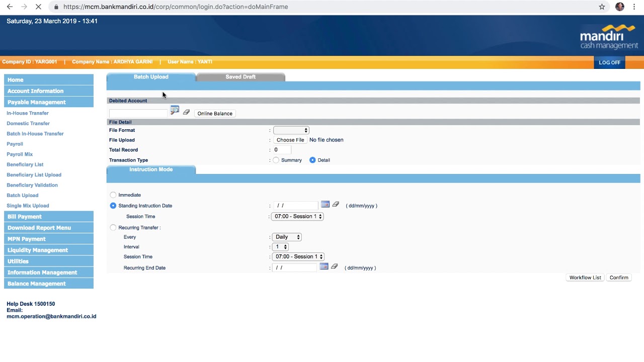The height and width of the screenshot is (362, 644).
Task: Click Recurring End Date input field
Action: (x=294, y=267)
